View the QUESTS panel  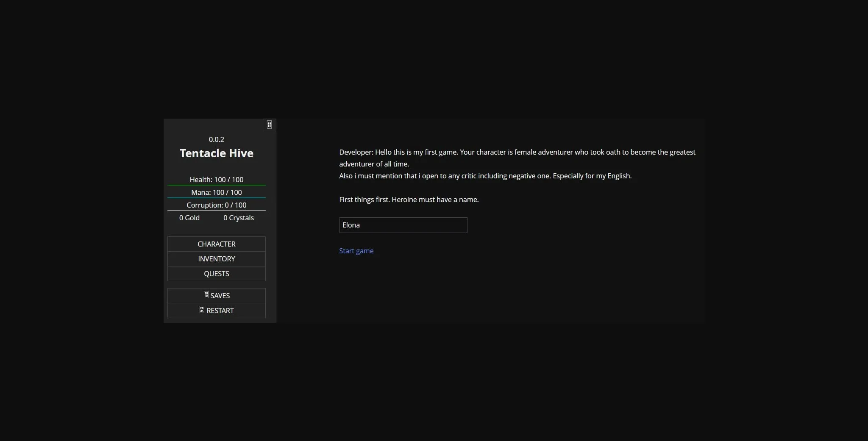(x=216, y=273)
